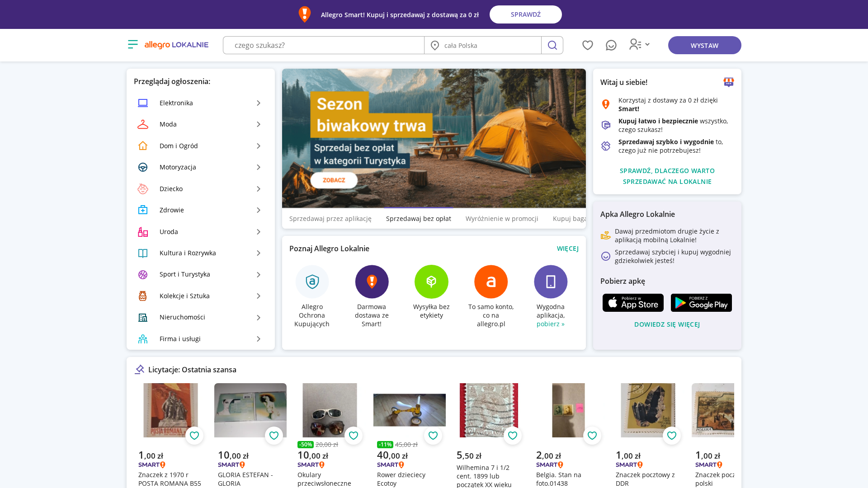
Task: Click the Elektronika laptop icon
Action: 143,103
